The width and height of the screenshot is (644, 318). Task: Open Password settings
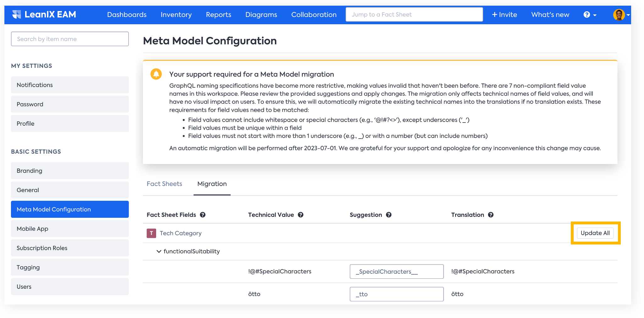coord(70,104)
